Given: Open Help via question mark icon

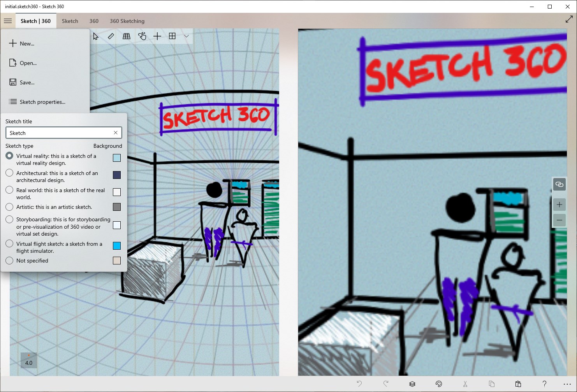Looking at the screenshot, I should click(544, 383).
